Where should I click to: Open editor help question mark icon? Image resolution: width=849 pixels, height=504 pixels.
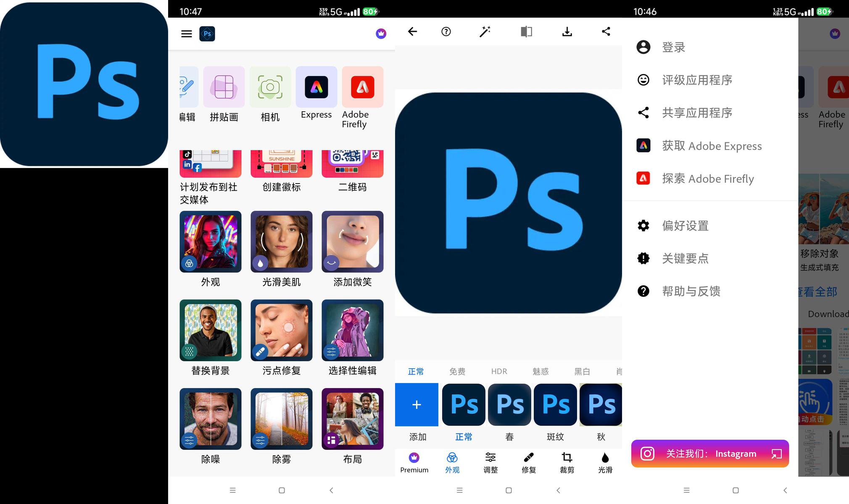pyautogui.click(x=446, y=31)
